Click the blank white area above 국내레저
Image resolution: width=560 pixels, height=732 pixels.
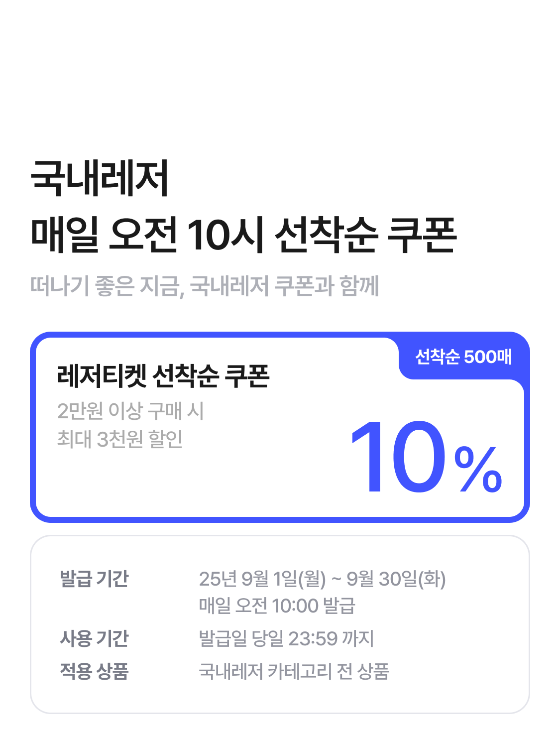pos(280,75)
